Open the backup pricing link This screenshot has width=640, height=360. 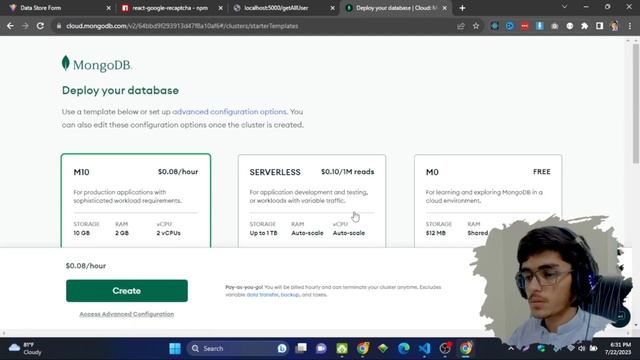290,295
